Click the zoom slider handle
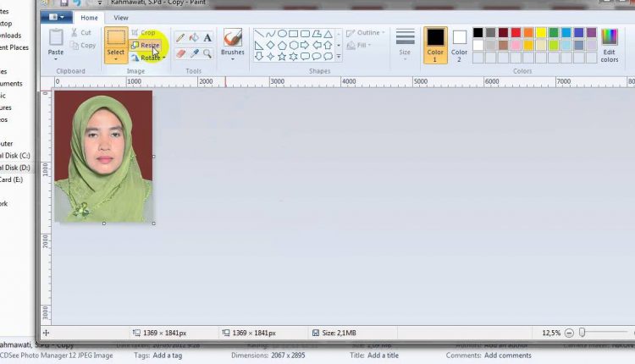Viewport: 635px width, 364px height. point(582,333)
